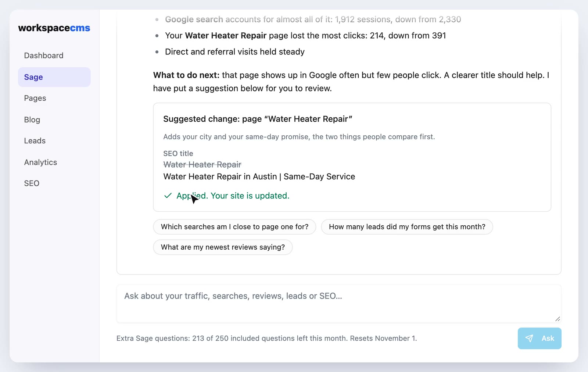Click the description about city and same-day promise
The width and height of the screenshot is (588, 372).
point(299,137)
